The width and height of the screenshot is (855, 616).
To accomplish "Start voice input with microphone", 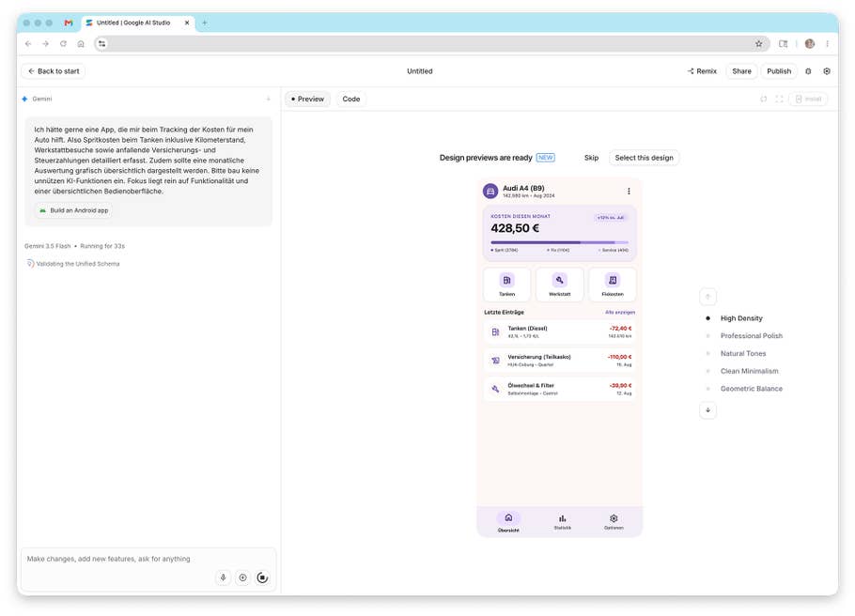I will pos(223,577).
